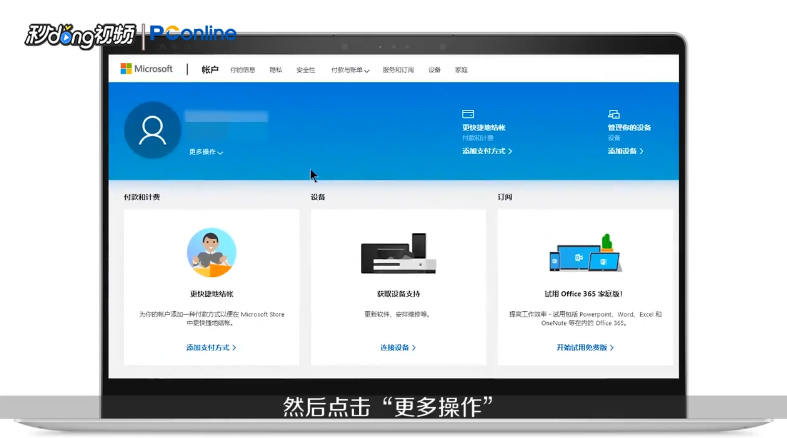The image size is (787, 438).
Task: Click 付款和计费 section label
Action: [x=142, y=197]
